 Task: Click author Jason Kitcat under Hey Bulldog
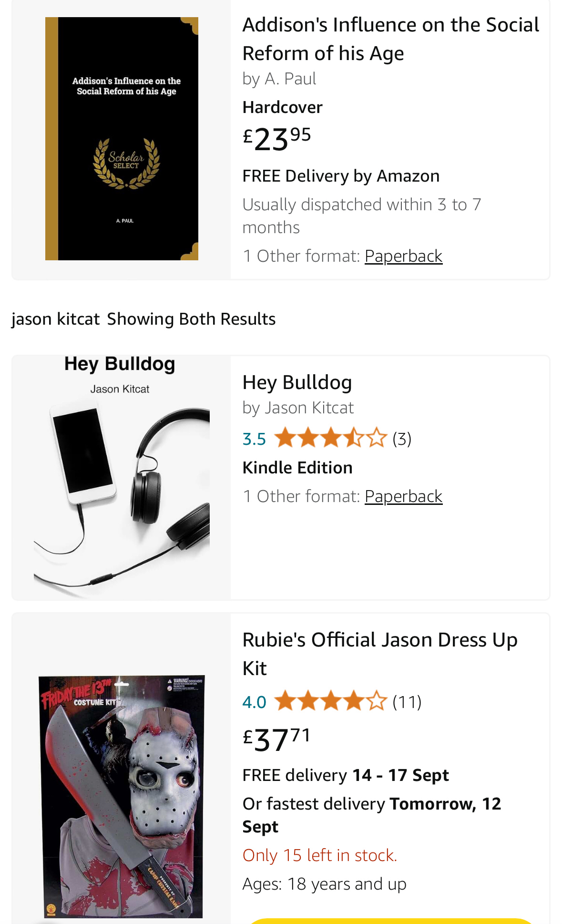tap(309, 408)
